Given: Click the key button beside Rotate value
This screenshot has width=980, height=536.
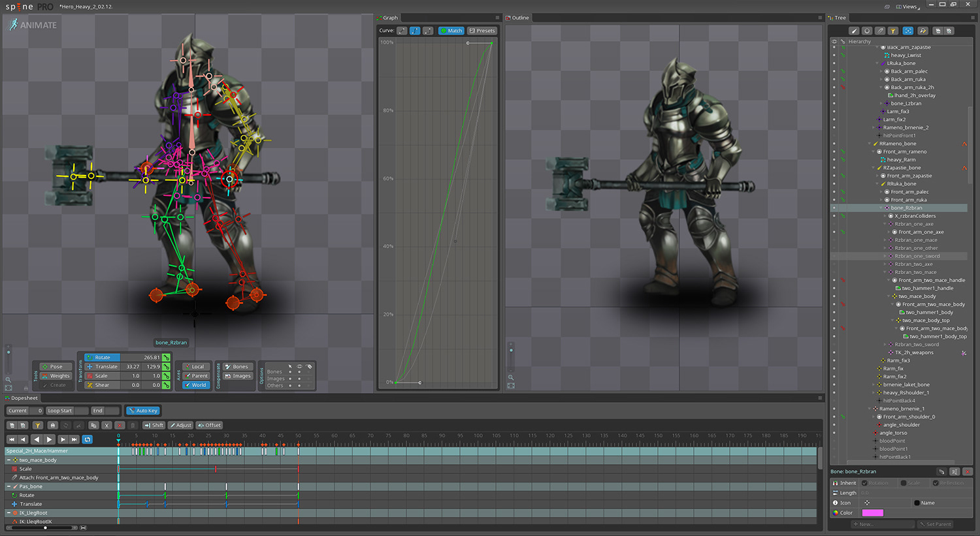Looking at the screenshot, I should [x=166, y=357].
